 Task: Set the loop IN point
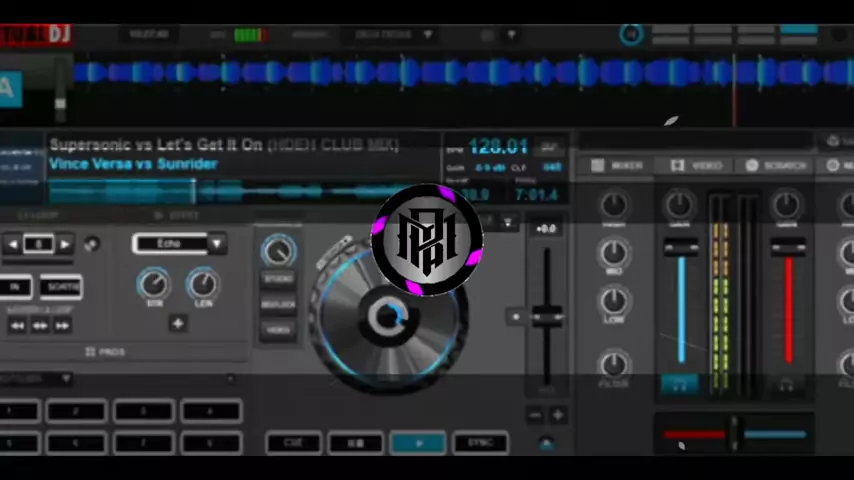(15, 287)
